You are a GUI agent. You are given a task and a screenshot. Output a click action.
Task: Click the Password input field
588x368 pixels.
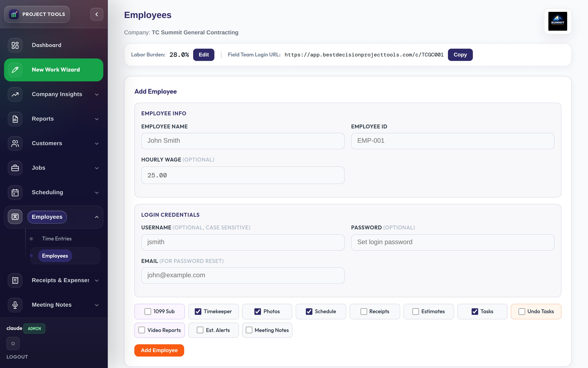(x=452, y=242)
